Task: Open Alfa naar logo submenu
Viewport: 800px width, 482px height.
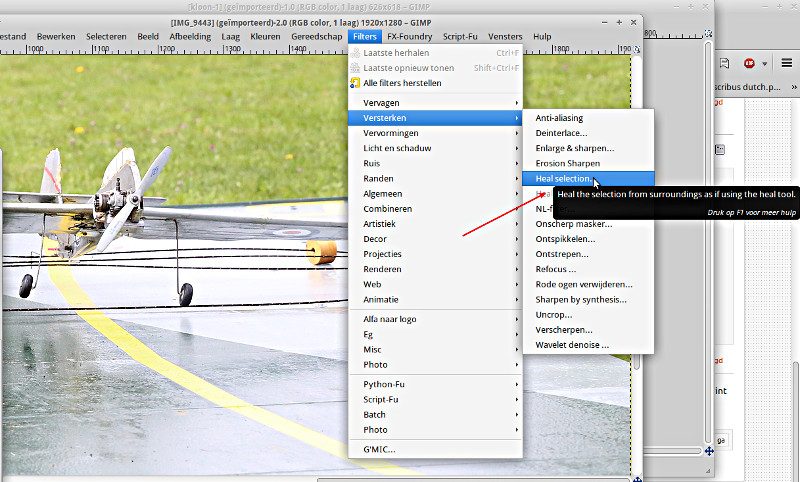Action: pos(435,319)
